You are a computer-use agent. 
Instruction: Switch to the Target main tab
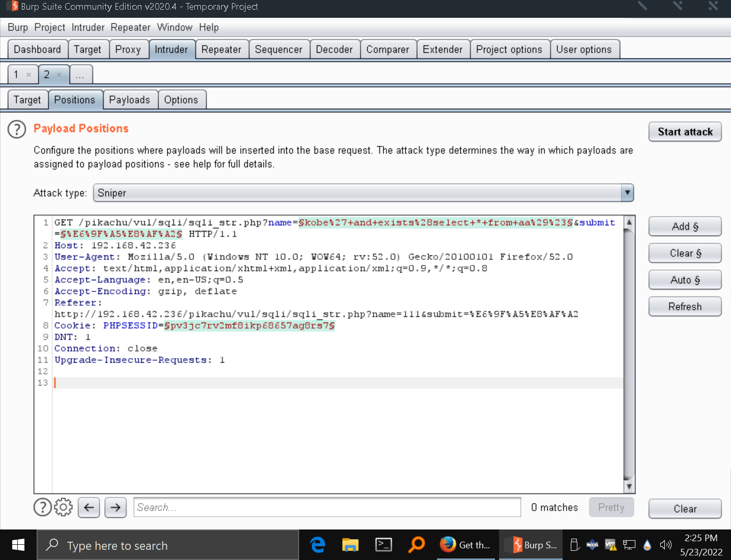click(x=87, y=49)
